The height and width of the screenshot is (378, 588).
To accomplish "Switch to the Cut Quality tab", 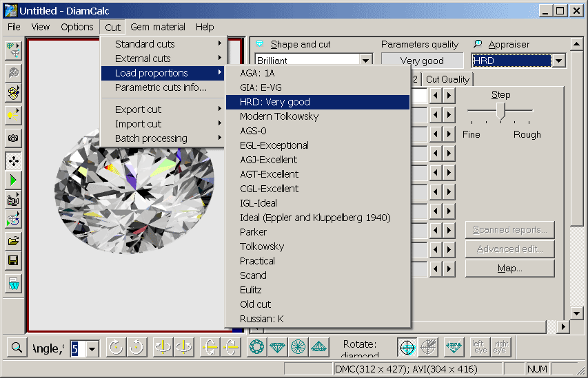I will (x=447, y=79).
